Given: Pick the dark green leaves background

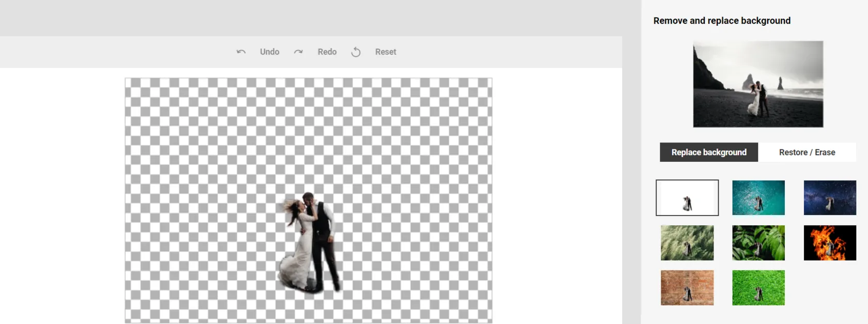Looking at the screenshot, I should tap(758, 243).
